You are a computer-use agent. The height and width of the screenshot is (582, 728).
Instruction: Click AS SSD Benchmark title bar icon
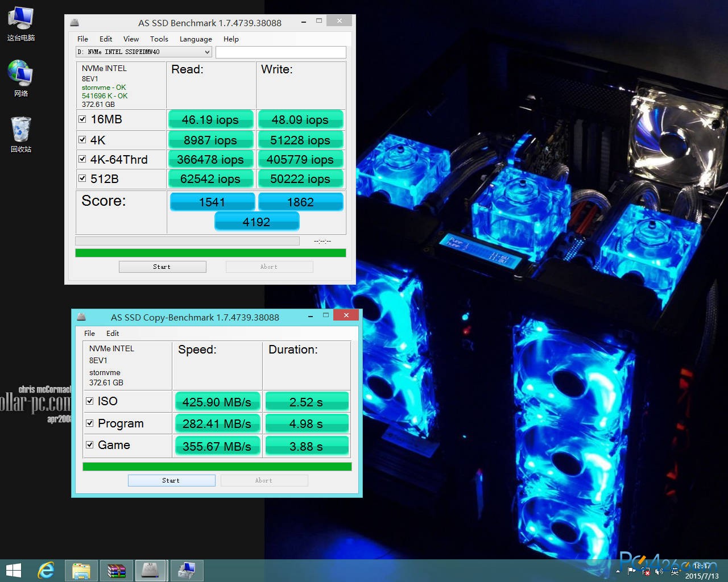[x=75, y=23]
